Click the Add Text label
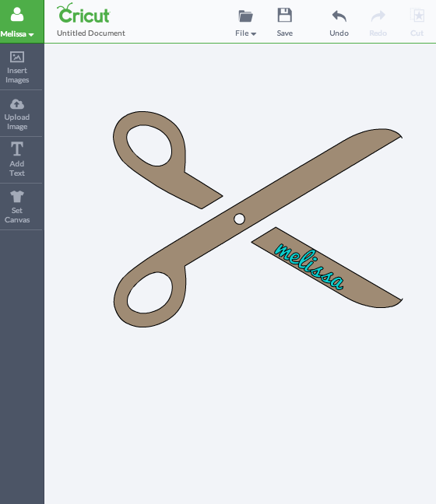 coord(17,169)
